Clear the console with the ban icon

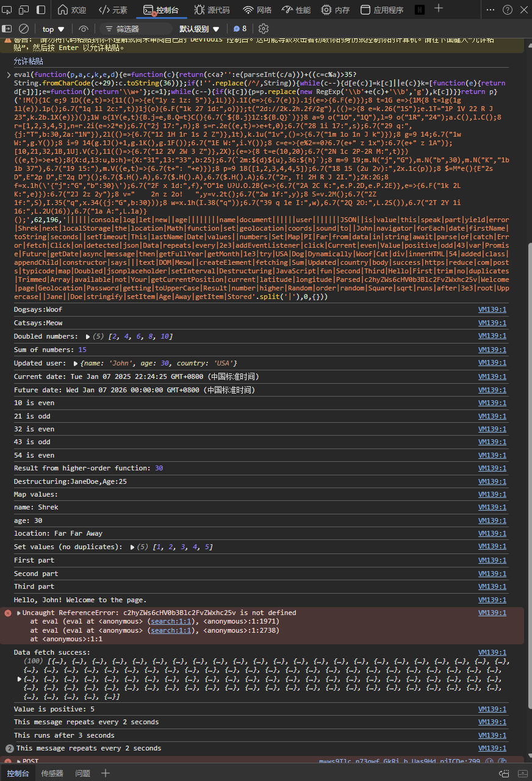click(x=24, y=29)
